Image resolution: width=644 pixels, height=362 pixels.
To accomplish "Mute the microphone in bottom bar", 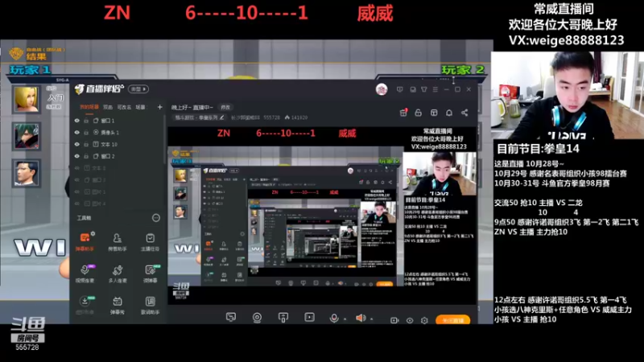I will point(334,318).
